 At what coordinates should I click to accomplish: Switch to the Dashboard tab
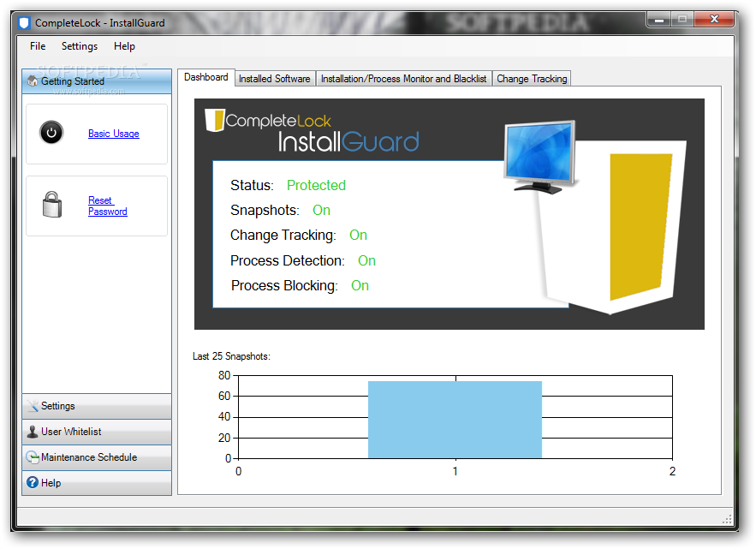tap(205, 78)
